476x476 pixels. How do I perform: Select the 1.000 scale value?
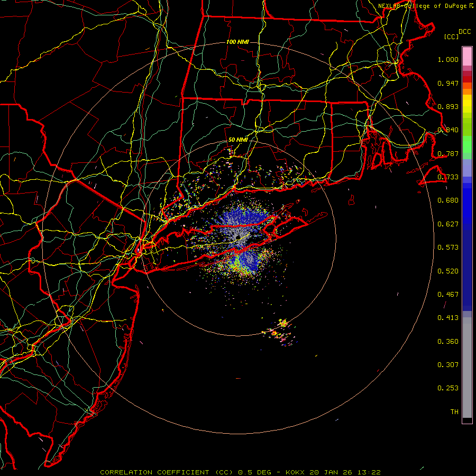click(448, 59)
